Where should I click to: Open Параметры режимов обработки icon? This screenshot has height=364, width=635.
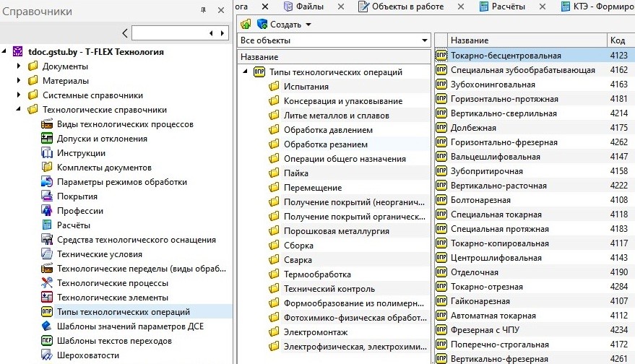pyautogui.click(x=47, y=182)
